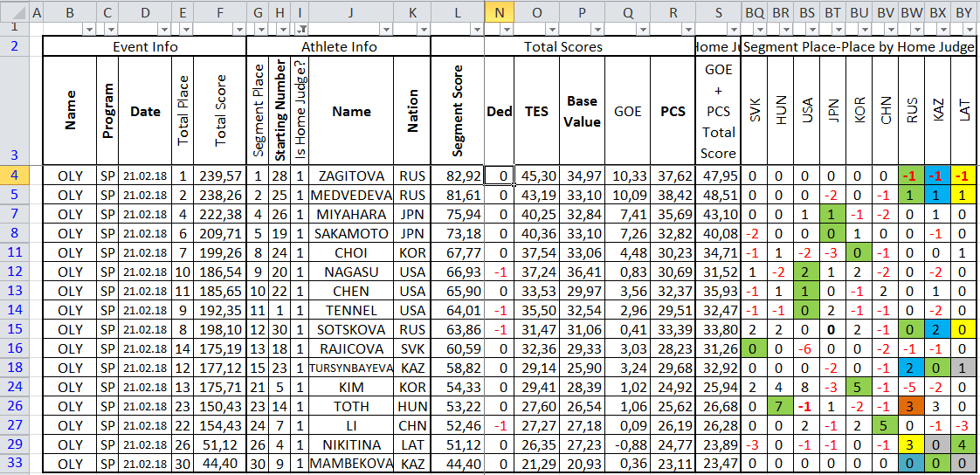Select segment score cell 82,92
This screenshot has height=475, width=980.
(458, 176)
